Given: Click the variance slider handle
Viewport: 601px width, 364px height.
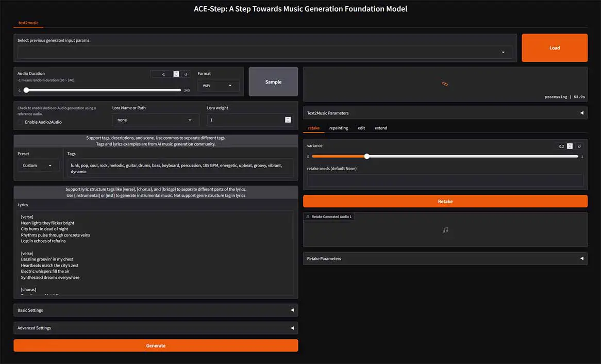Looking at the screenshot, I should tap(366, 156).
